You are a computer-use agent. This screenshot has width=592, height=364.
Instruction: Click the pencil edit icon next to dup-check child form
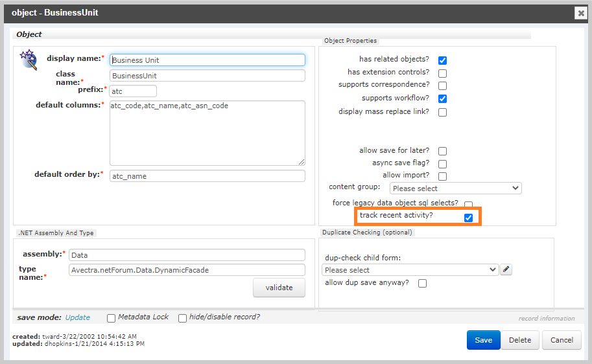506,269
